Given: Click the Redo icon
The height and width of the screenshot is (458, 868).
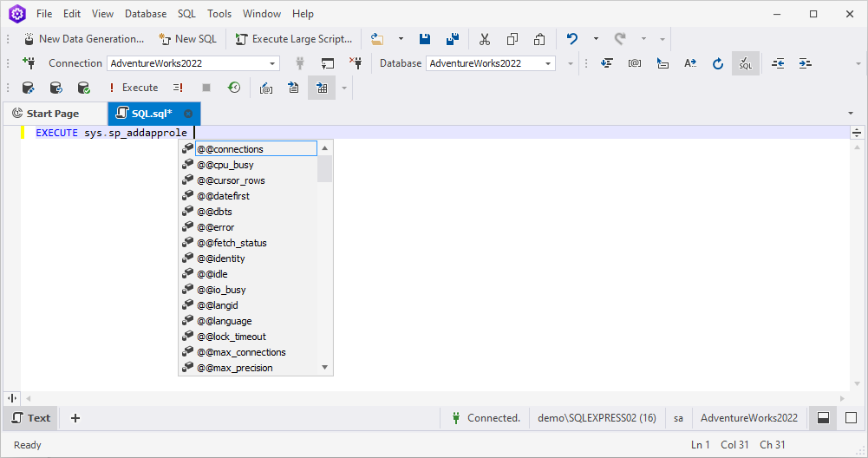Looking at the screenshot, I should click(620, 39).
